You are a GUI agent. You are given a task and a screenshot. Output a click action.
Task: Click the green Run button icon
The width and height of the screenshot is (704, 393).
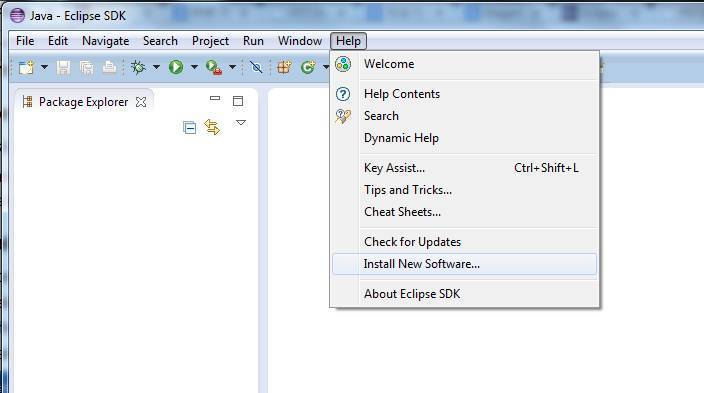tap(176, 67)
